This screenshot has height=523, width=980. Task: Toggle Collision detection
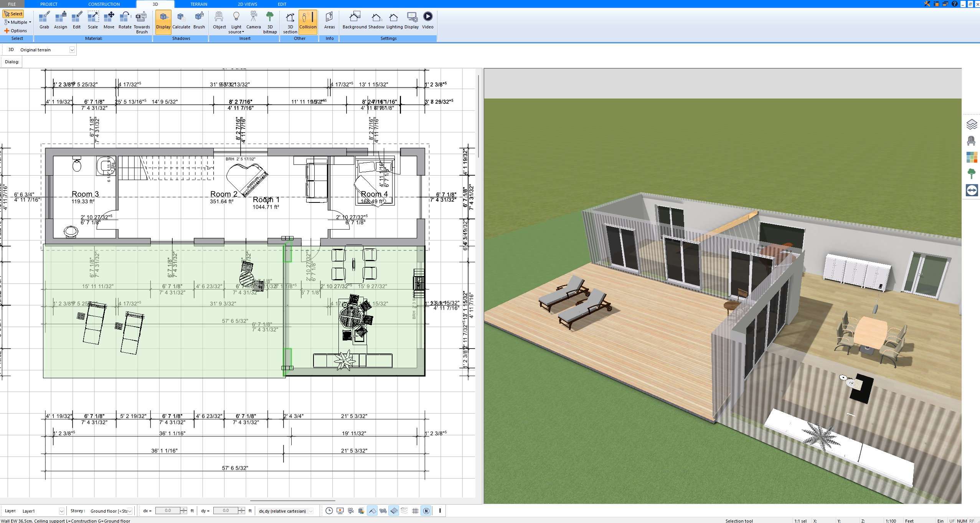pyautogui.click(x=308, y=22)
